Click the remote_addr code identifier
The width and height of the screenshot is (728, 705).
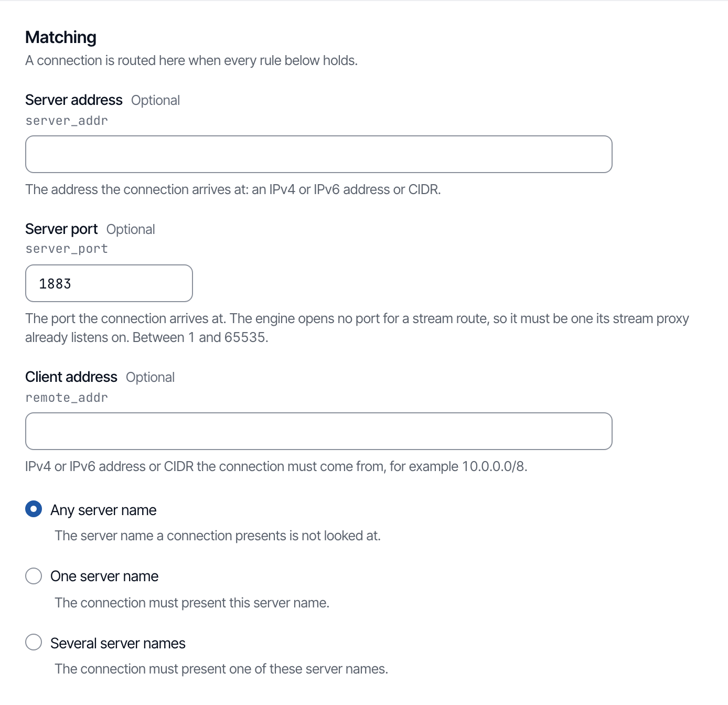click(x=67, y=398)
